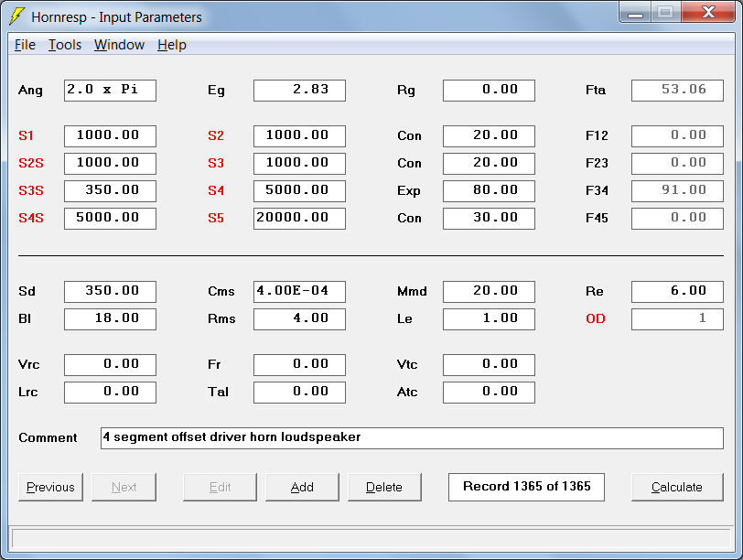
Task: Click the F45 value field
Action: tap(678, 219)
